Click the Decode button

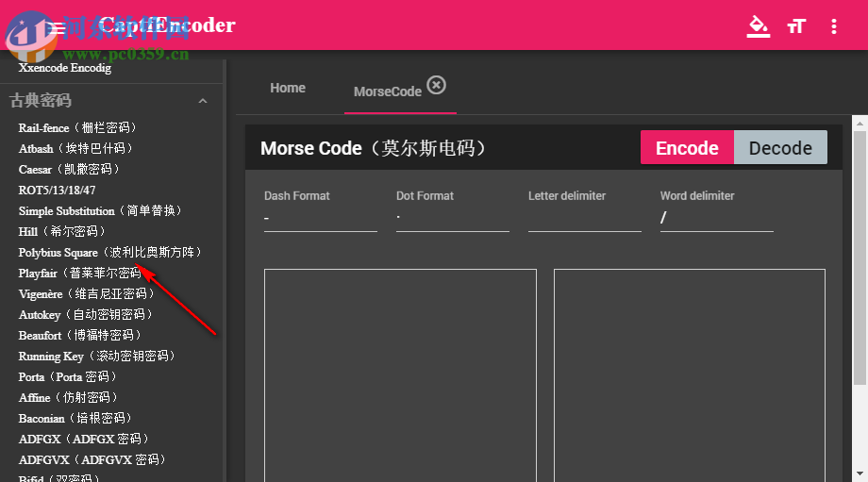(x=780, y=148)
